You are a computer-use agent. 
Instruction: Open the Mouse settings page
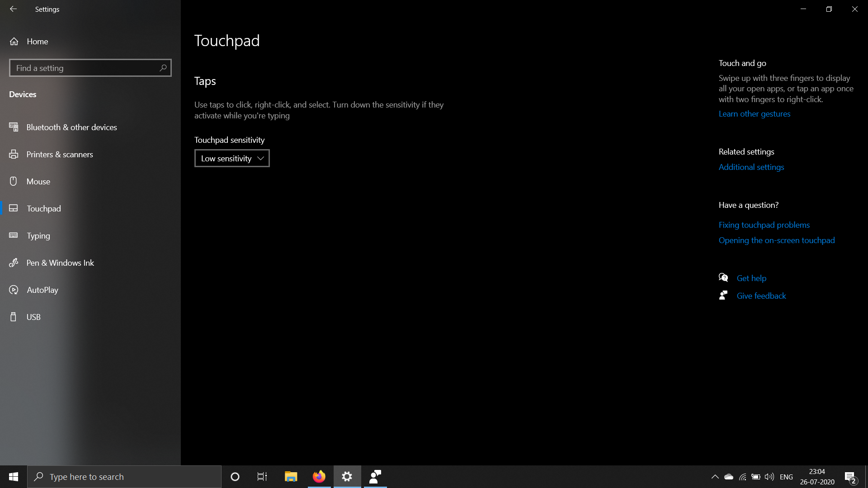pos(38,182)
